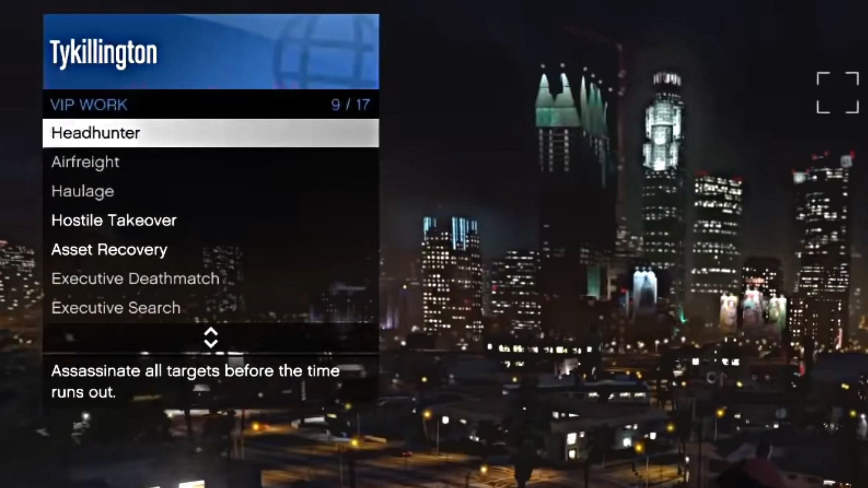The image size is (868, 488).
Task: Click the scroll chevron navigation icon
Action: [211, 337]
